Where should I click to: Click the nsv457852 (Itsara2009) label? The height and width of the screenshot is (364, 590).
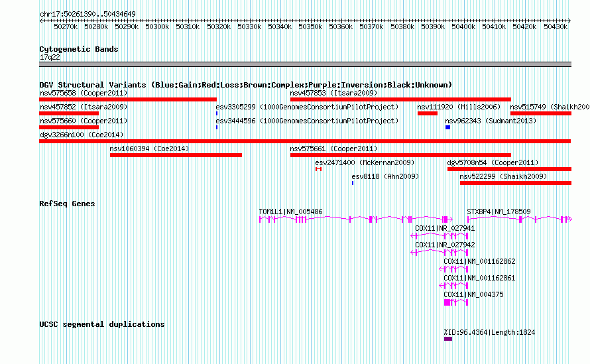(84, 107)
